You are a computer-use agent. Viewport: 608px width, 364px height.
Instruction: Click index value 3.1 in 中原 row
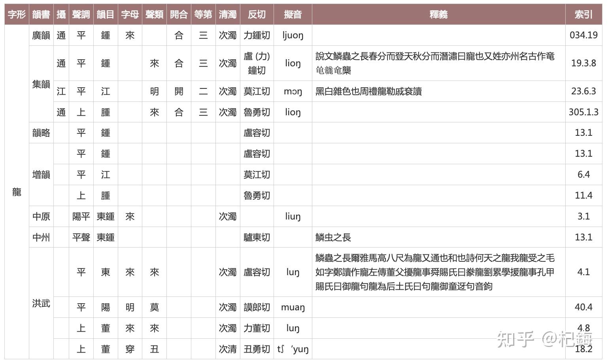583,216
